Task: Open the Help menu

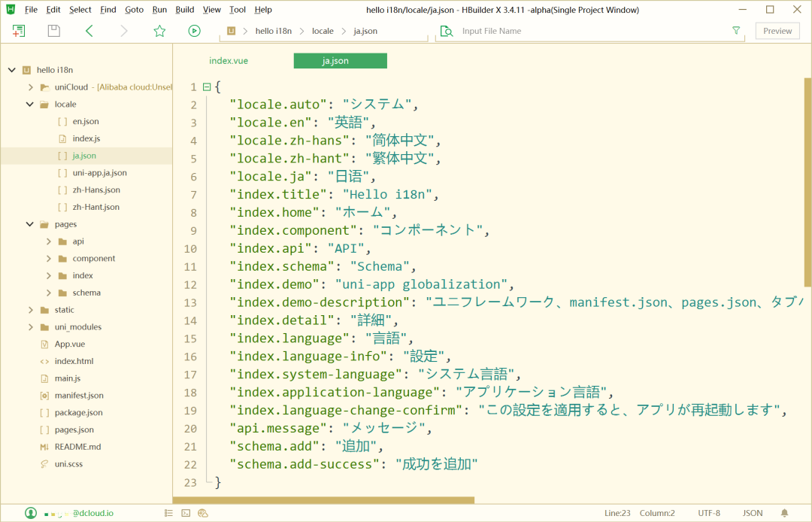Action: (263, 9)
